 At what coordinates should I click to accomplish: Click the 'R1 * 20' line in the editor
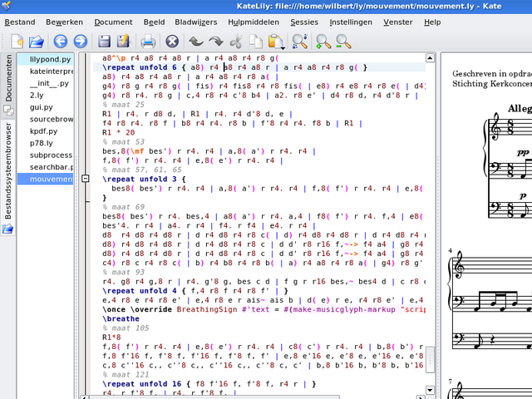[x=119, y=132]
